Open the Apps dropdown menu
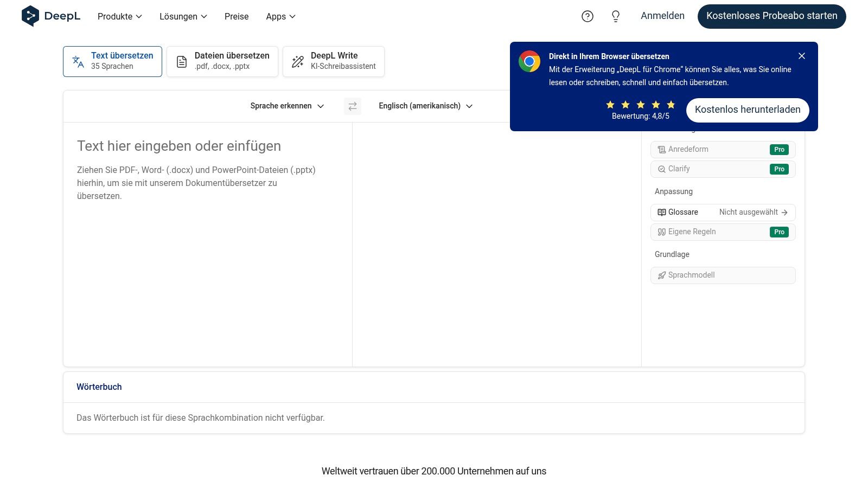This screenshot has width=868, height=488. pyautogui.click(x=281, y=16)
